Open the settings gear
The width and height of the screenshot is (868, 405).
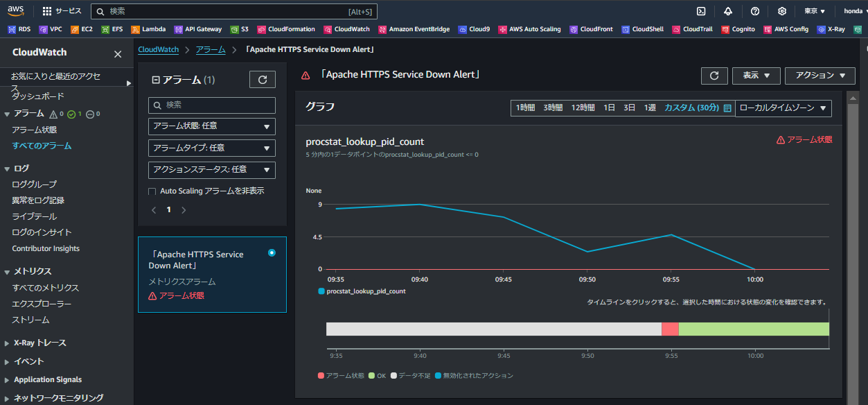(x=781, y=11)
